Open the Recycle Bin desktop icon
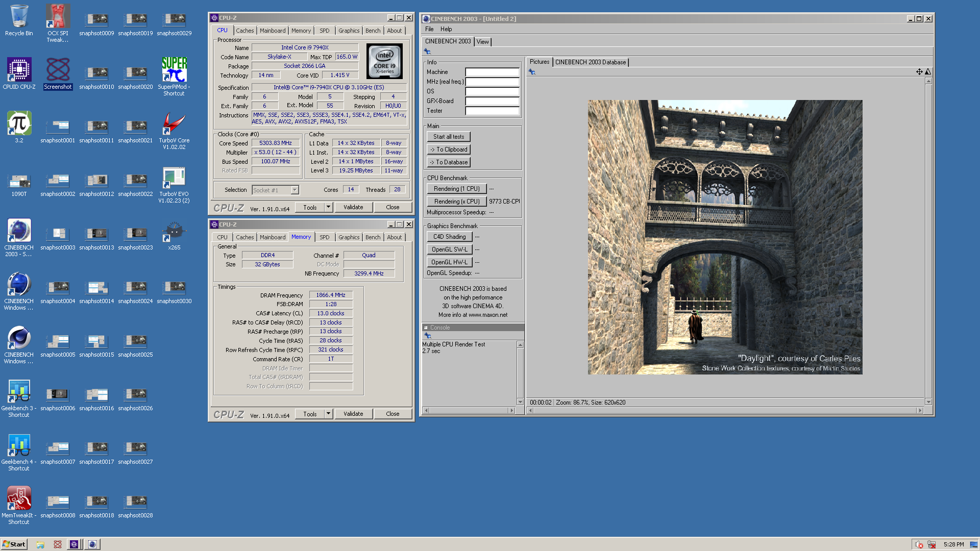 click(19, 20)
